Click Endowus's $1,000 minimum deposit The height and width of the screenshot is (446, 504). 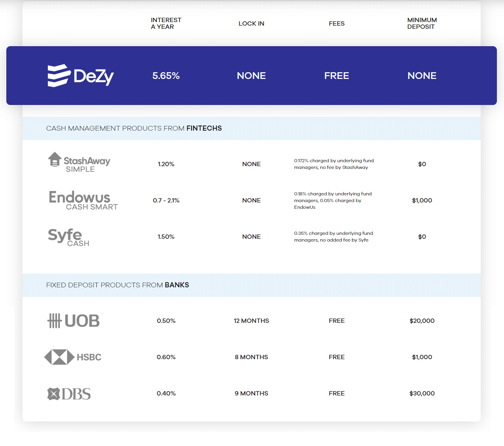422,201
